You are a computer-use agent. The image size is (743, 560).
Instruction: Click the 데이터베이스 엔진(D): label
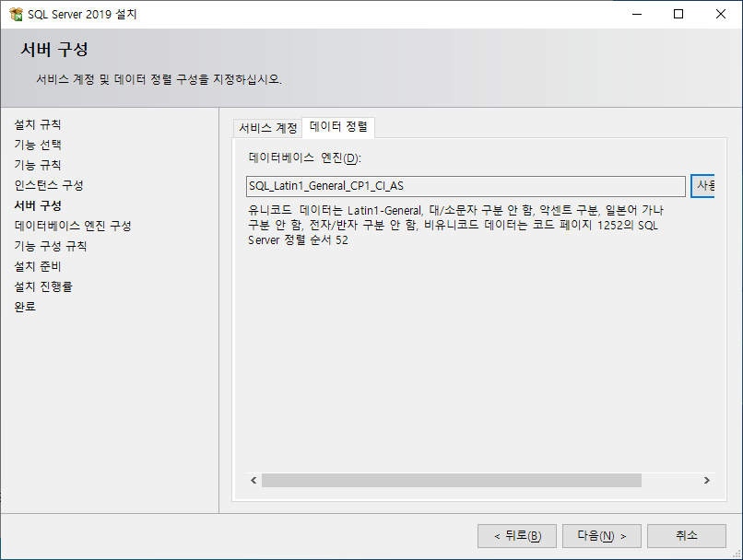tap(305, 158)
